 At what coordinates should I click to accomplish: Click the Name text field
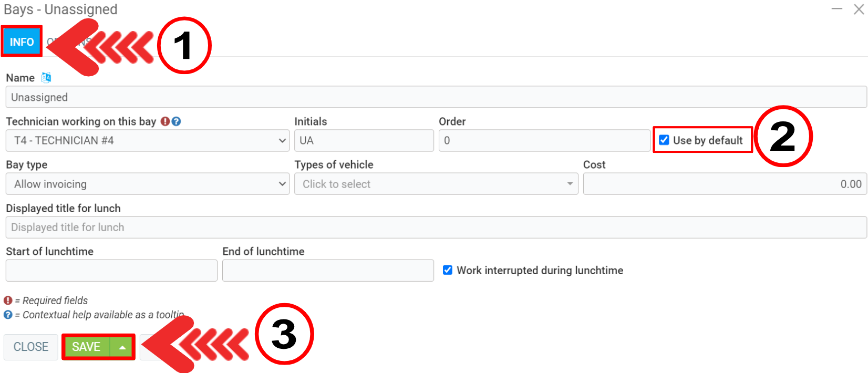click(436, 97)
